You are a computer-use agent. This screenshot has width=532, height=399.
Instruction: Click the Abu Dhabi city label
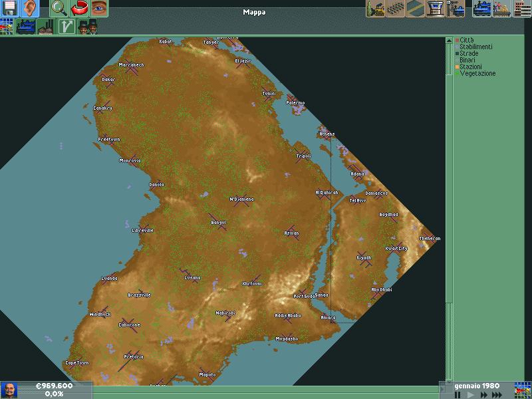[382, 290]
